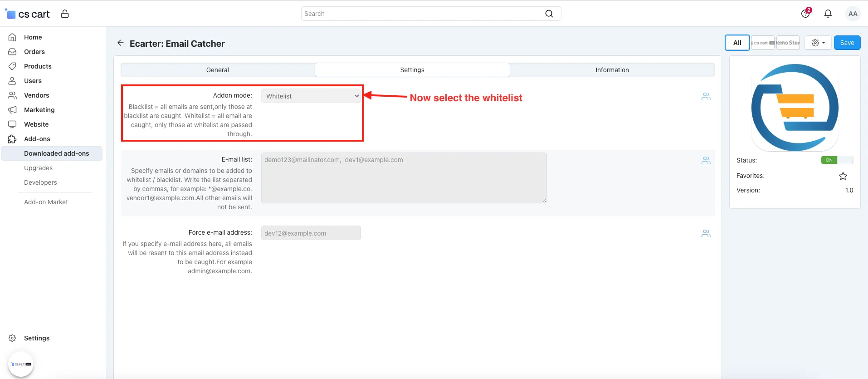Add add-on to favorites with star
The height and width of the screenshot is (379, 868).
pos(843,176)
